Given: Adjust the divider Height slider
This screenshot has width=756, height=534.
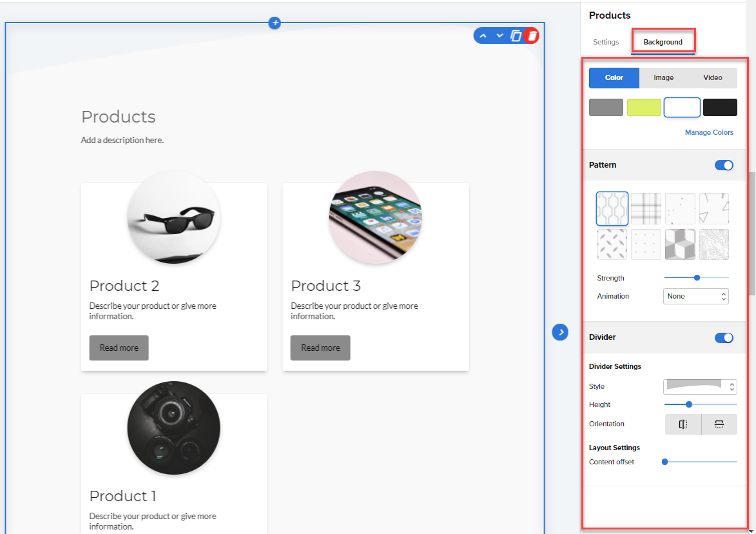Looking at the screenshot, I should pyautogui.click(x=700, y=404).
